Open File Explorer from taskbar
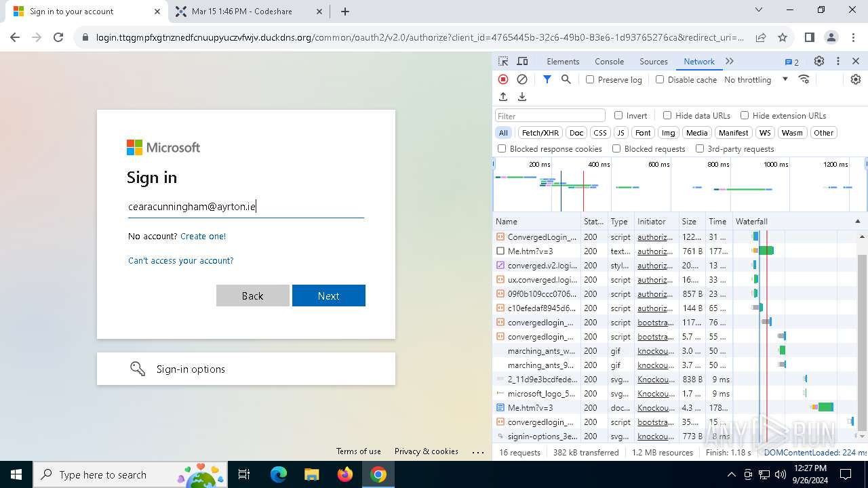 [312, 474]
